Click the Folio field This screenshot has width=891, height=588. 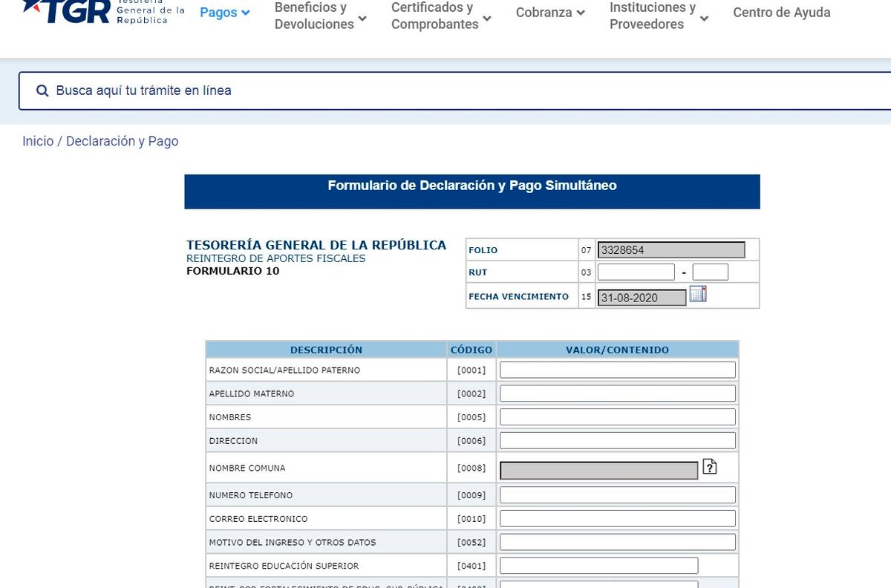click(671, 250)
